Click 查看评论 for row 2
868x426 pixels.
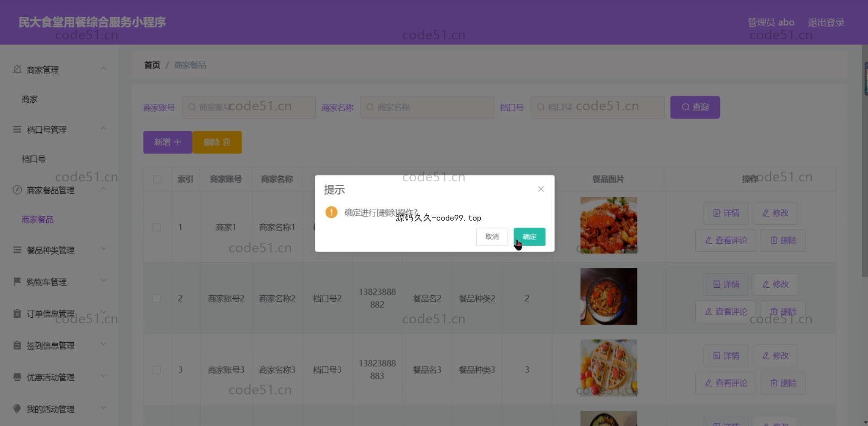726,312
